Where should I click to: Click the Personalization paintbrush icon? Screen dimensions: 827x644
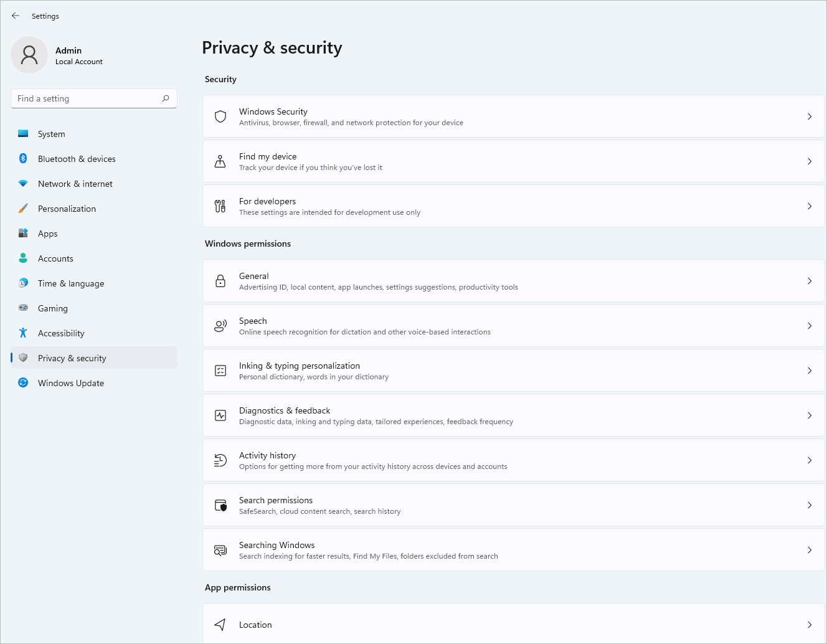(x=23, y=209)
